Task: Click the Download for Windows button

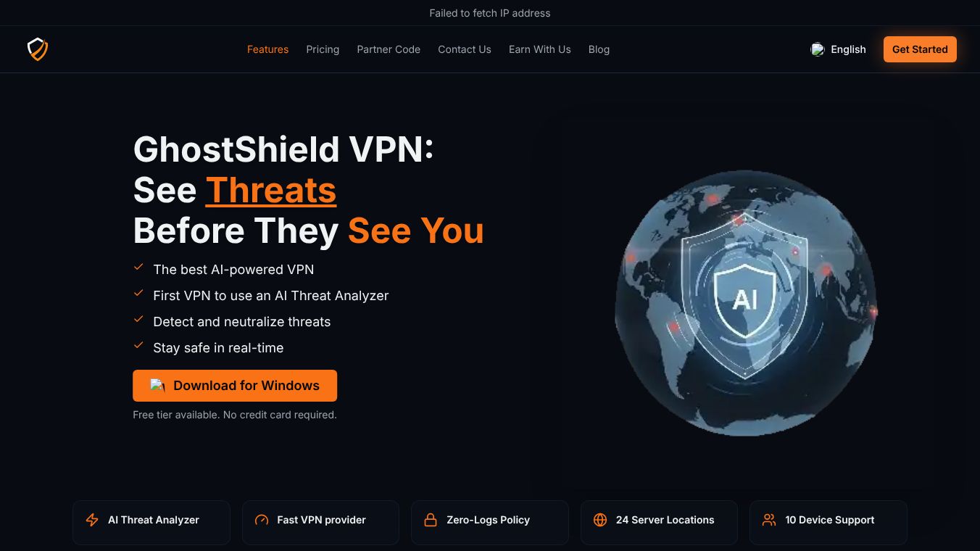Action: 235,386
